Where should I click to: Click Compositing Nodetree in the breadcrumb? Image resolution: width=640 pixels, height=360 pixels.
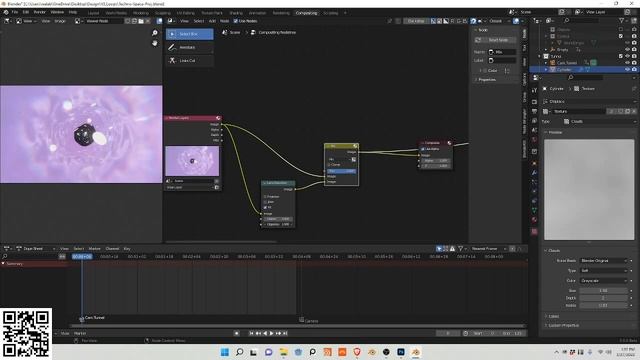277,32
